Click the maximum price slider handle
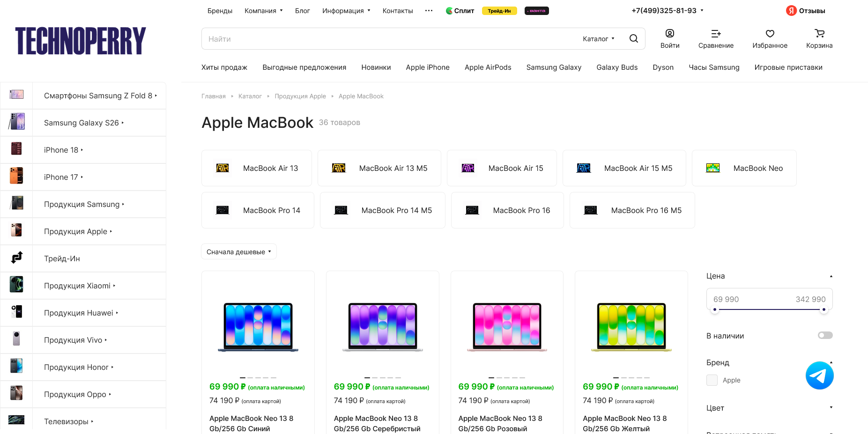This screenshot has width=868, height=434. point(823,309)
